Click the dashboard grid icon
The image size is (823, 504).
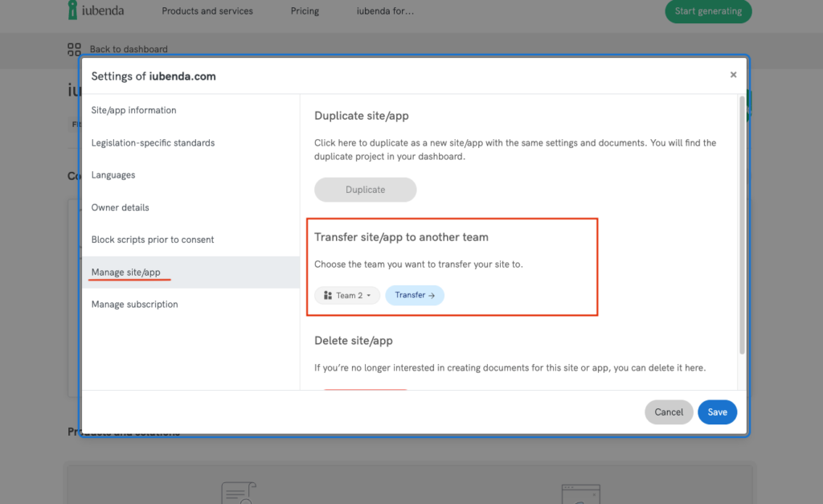click(x=75, y=49)
